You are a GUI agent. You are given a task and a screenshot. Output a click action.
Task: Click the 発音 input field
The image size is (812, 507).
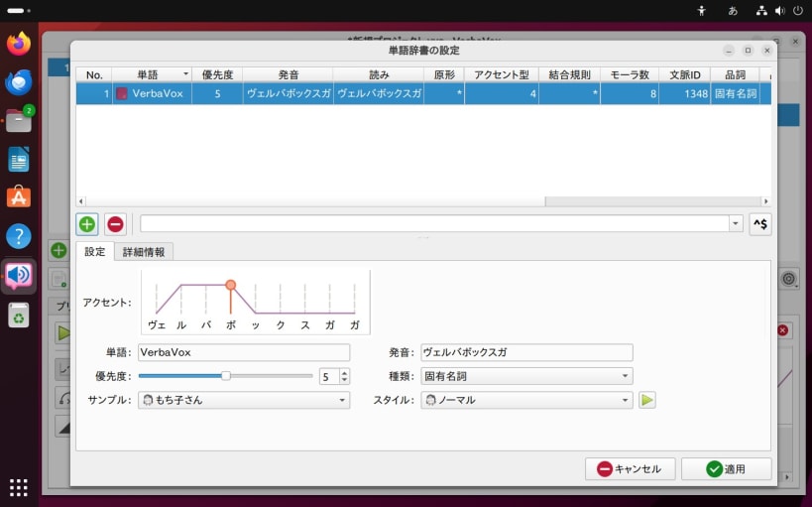[x=526, y=352]
